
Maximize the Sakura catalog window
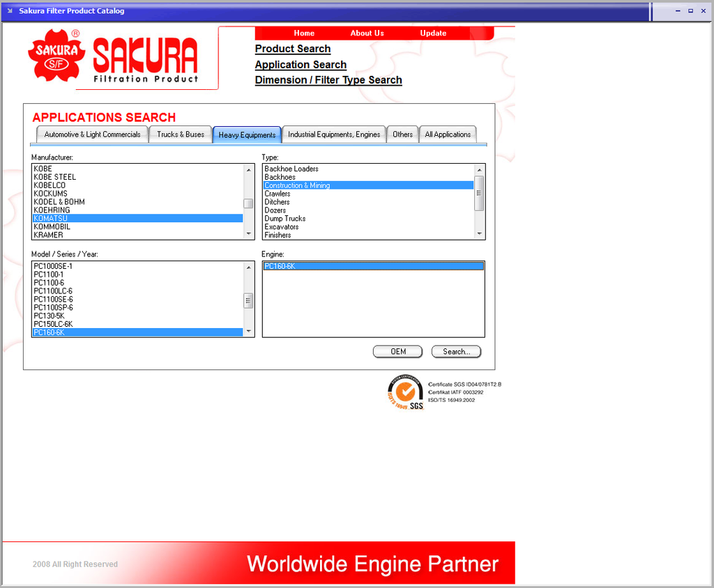691,11
